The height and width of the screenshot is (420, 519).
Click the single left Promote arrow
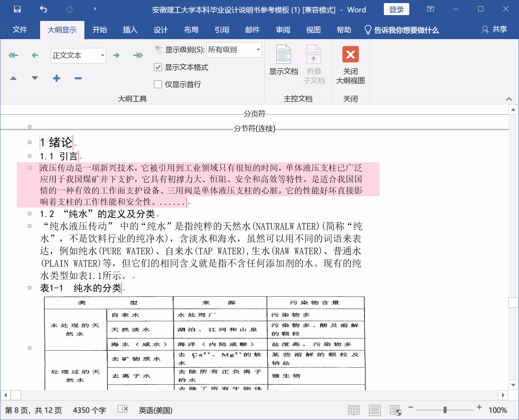pyautogui.click(x=35, y=55)
